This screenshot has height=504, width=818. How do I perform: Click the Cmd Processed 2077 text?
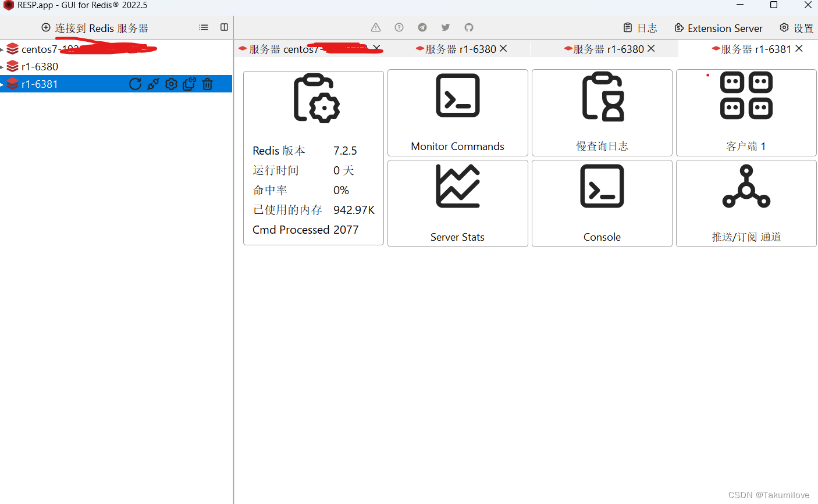305,230
